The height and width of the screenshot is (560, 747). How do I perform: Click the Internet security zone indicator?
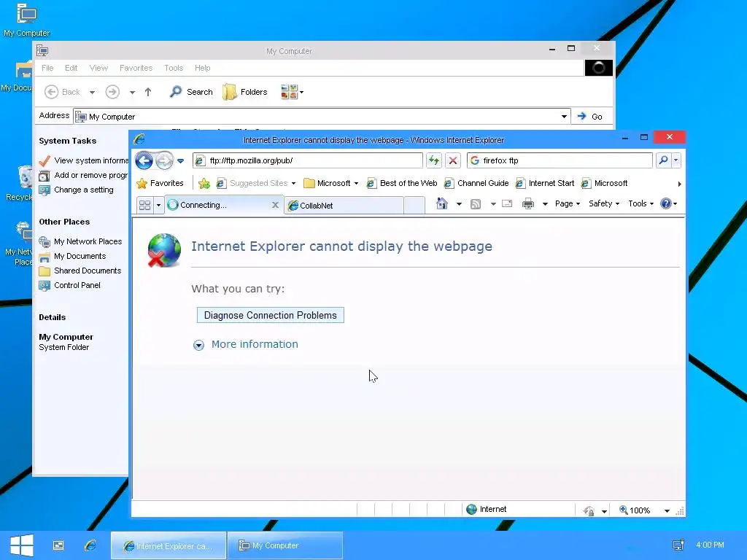click(x=486, y=509)
